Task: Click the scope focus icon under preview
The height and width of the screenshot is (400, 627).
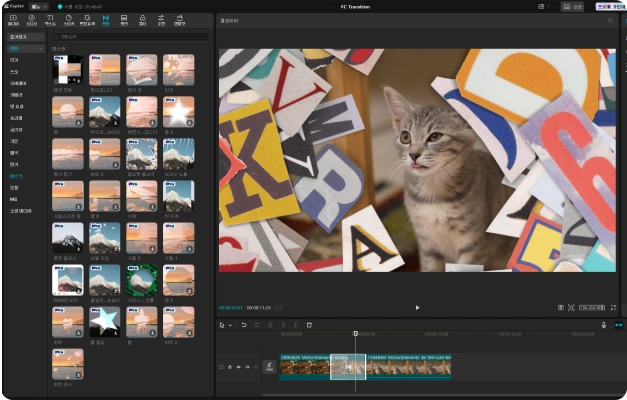Action: [x=571, y=308]
